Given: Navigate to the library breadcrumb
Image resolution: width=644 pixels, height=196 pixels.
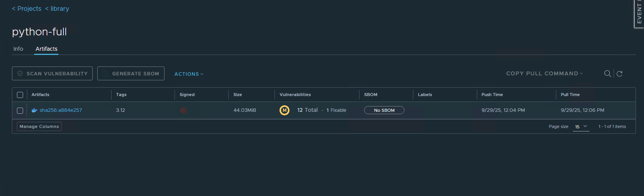Looking at the screenshot, I should click(x=57, y=8).
